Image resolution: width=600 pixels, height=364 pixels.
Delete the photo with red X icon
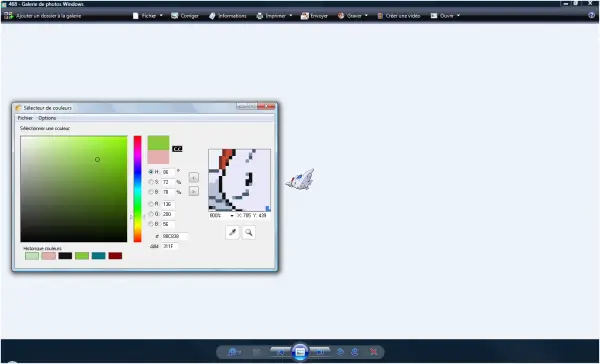(373, 352)
